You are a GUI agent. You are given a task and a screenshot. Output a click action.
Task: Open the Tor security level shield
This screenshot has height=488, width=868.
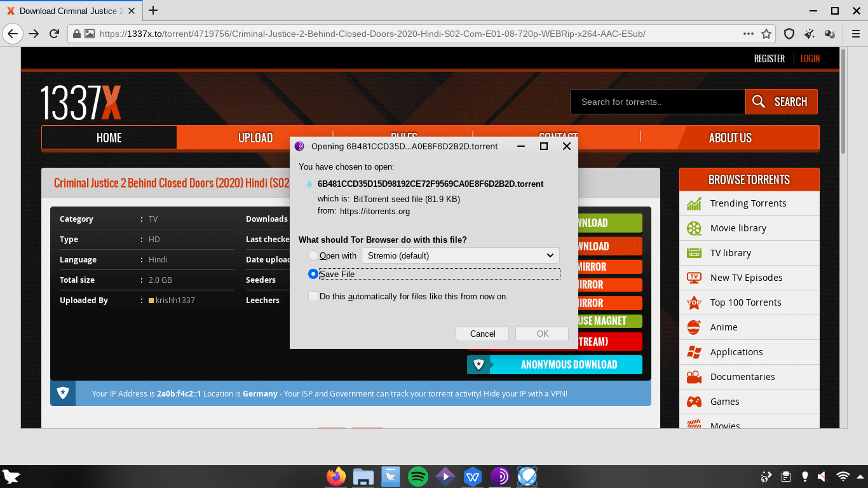click(789, 34)
